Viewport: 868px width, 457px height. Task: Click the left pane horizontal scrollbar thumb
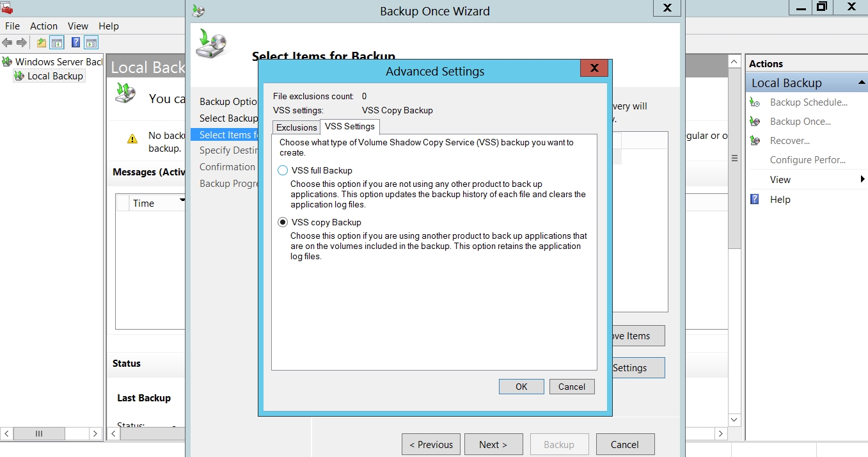(x=39, y=434)
